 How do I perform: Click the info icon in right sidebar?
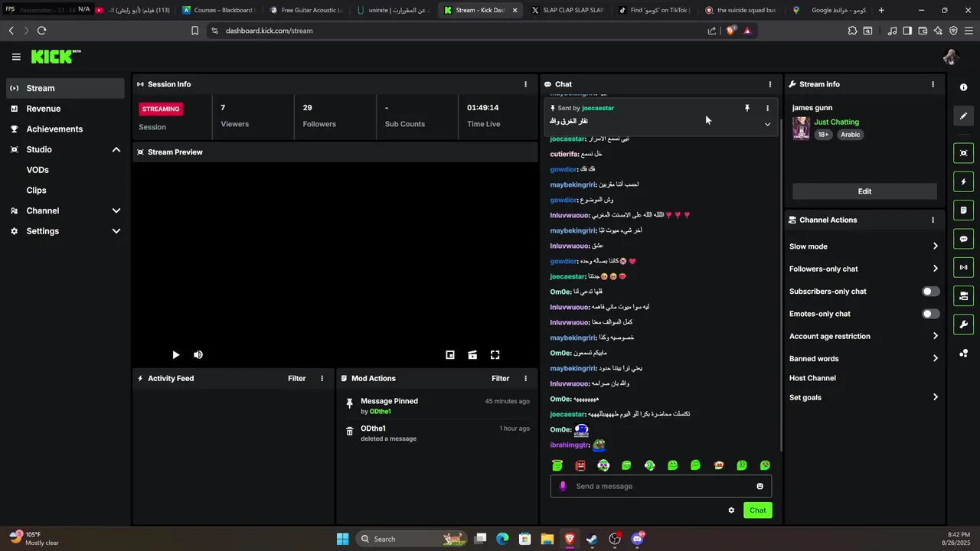click(x=963, y=87)
